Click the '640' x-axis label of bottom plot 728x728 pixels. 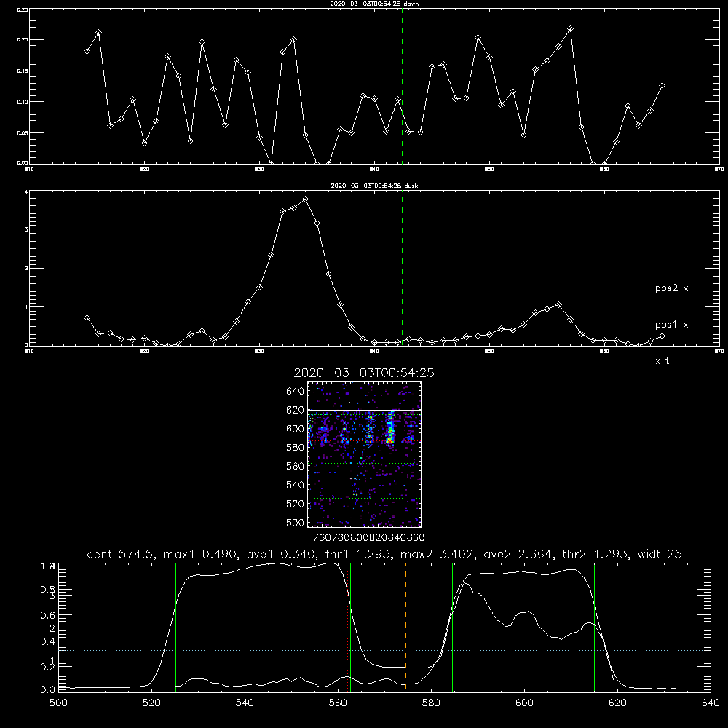pyautogui.click(x=711, y=703)
